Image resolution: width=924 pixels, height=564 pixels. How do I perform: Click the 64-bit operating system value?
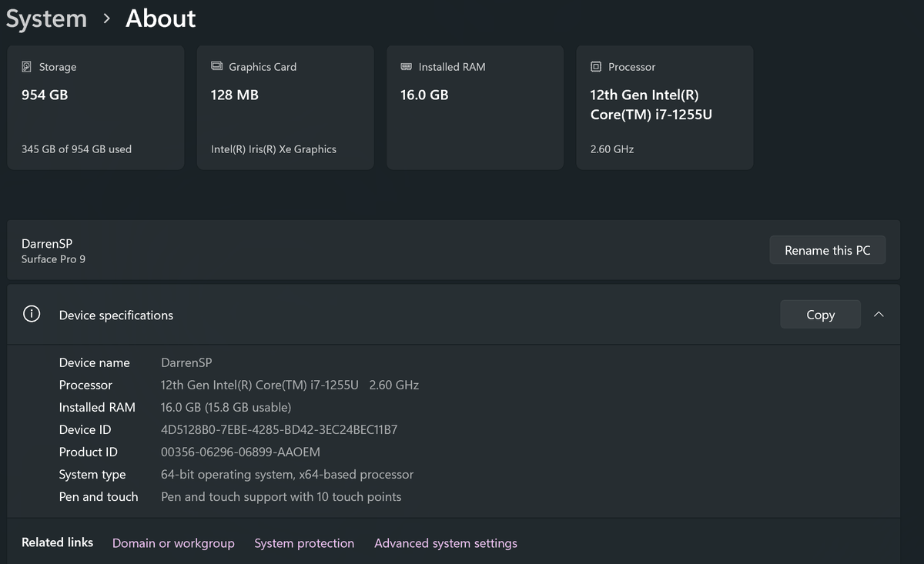pyautogui.click(x=287, y=475)
